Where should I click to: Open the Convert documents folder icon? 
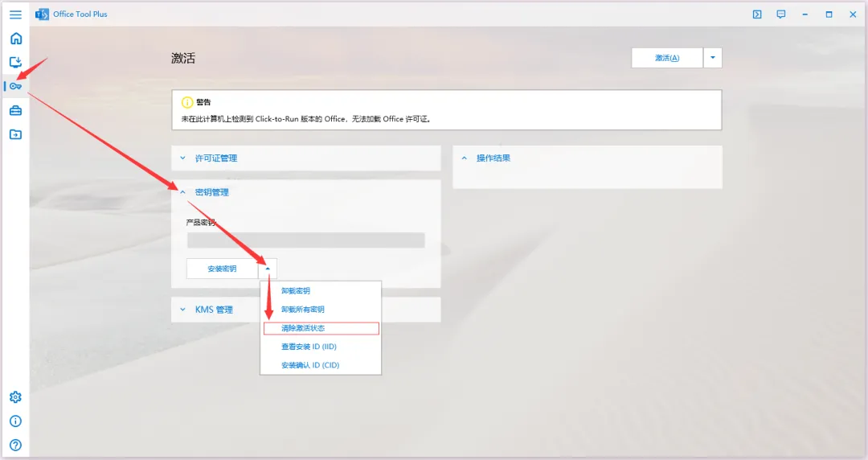coord(15,134)
